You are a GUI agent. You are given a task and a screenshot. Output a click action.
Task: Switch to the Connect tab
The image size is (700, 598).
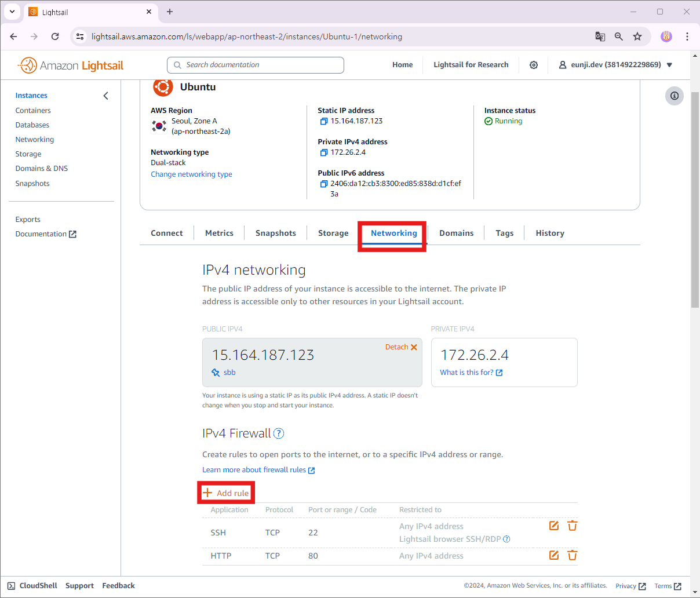167,233
